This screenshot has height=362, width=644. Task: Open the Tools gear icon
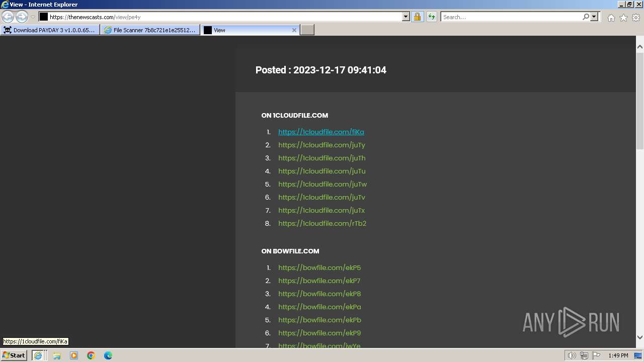636,18
